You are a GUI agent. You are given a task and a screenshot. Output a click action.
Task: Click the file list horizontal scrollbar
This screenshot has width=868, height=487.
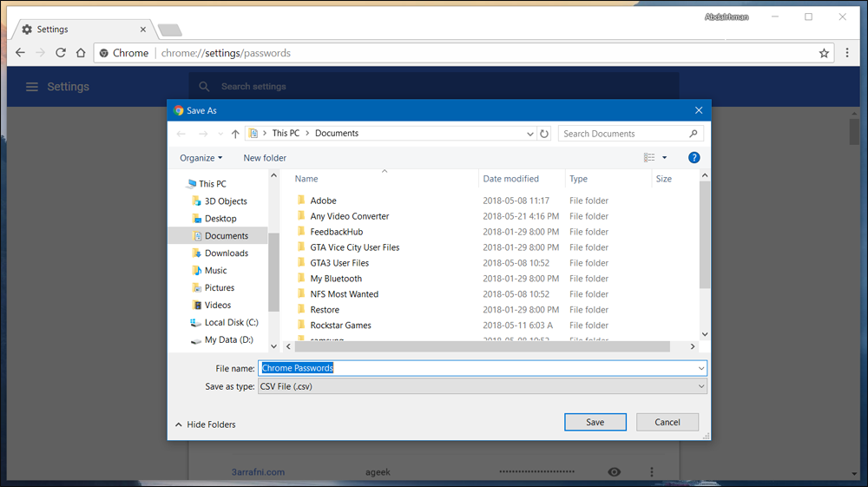[482, 346]
